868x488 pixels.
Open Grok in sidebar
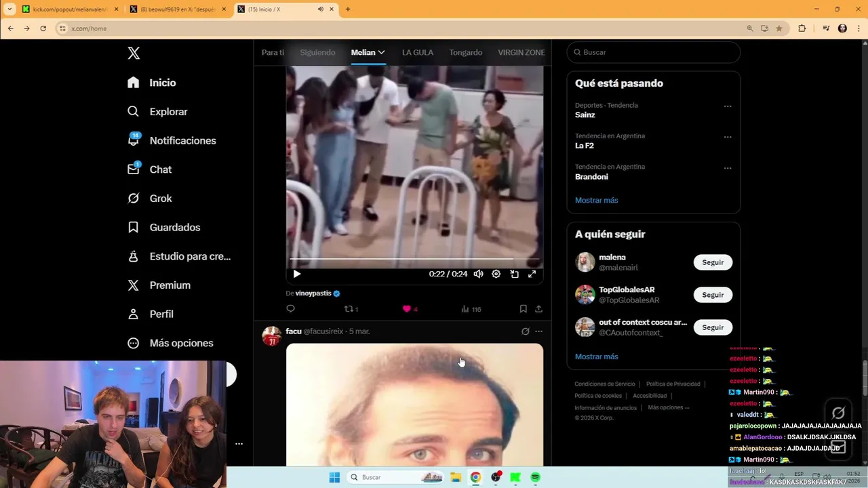point(150,199)
